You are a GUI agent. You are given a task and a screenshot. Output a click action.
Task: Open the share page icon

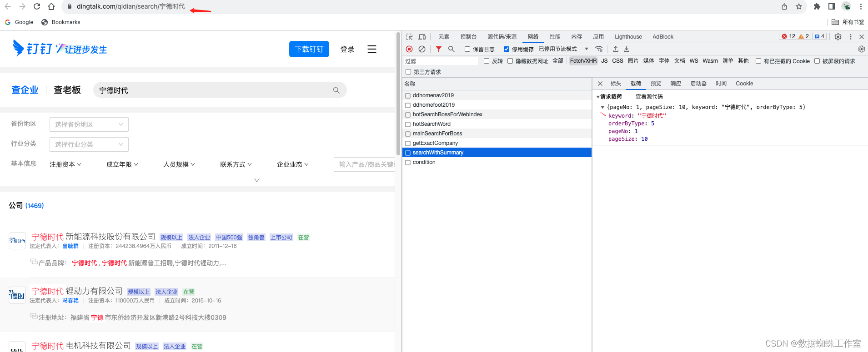pyautogui.click(x=784, y=6)
